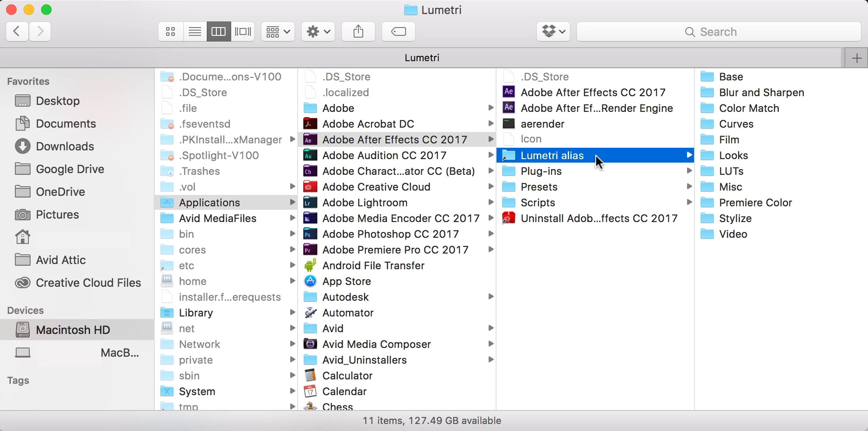
Task: Switch to cover flow view
Action: pyautogui.click(x=243, y=31)
